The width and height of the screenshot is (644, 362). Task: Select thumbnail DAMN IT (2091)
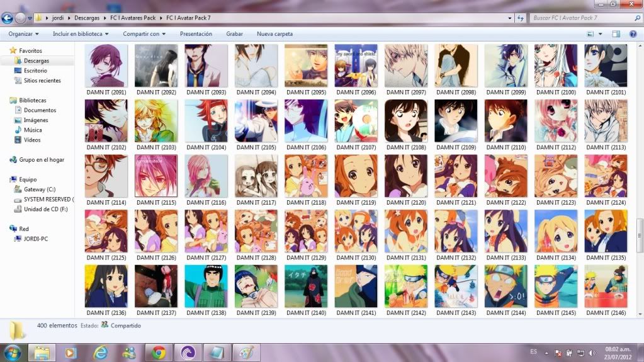click(x=106, y=70)
